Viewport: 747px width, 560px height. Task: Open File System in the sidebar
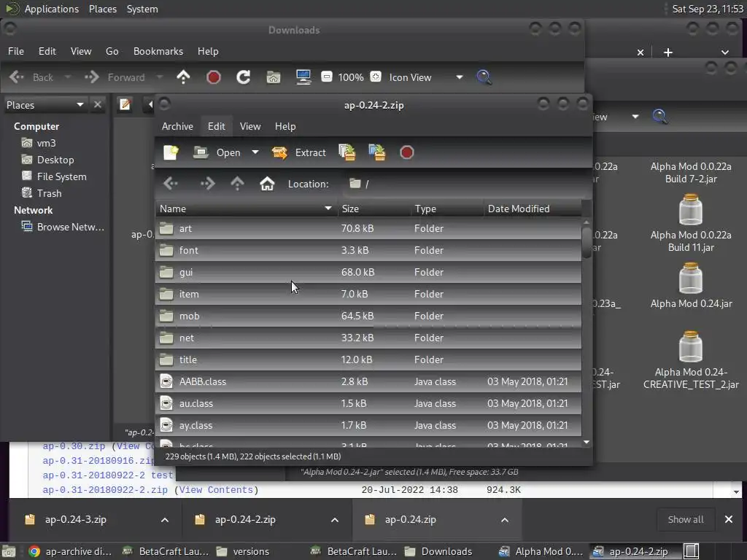(54, 176)
